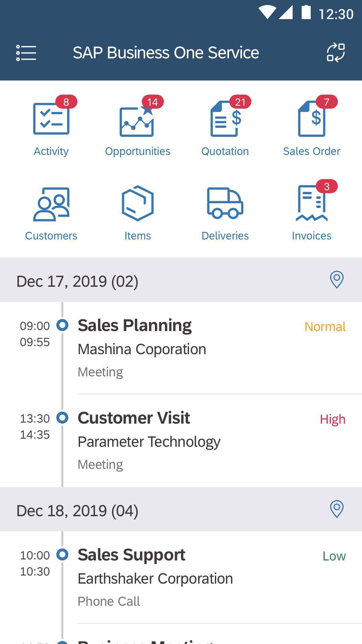
Task: Select the 09:00 timeline marker
Action: [62, 325]
